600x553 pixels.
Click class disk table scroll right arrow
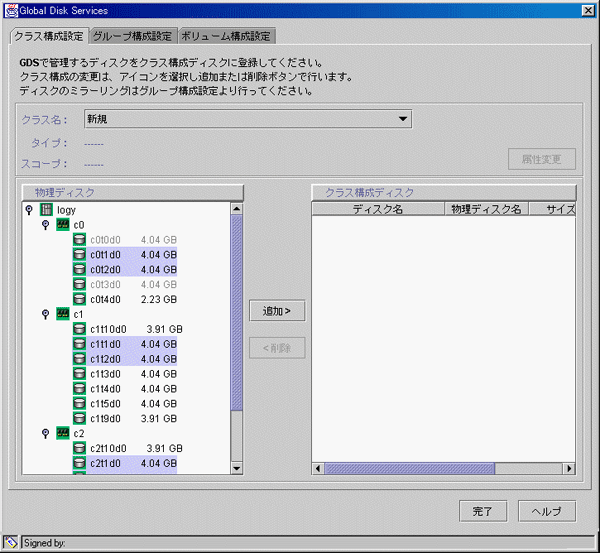pos(569,468)
